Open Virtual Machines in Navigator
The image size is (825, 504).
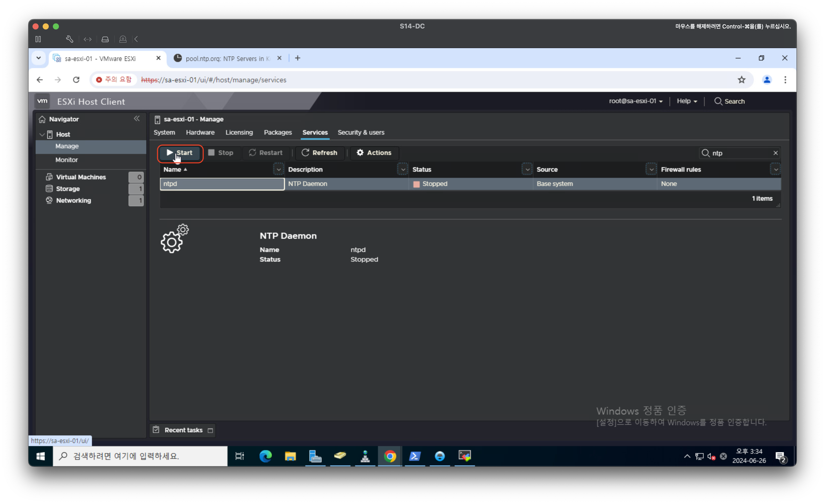pos(81,177)
